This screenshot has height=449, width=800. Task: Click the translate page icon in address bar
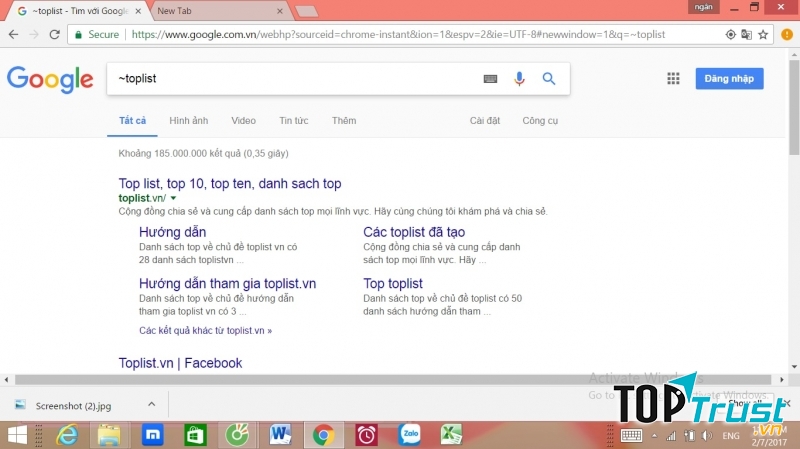747,34
